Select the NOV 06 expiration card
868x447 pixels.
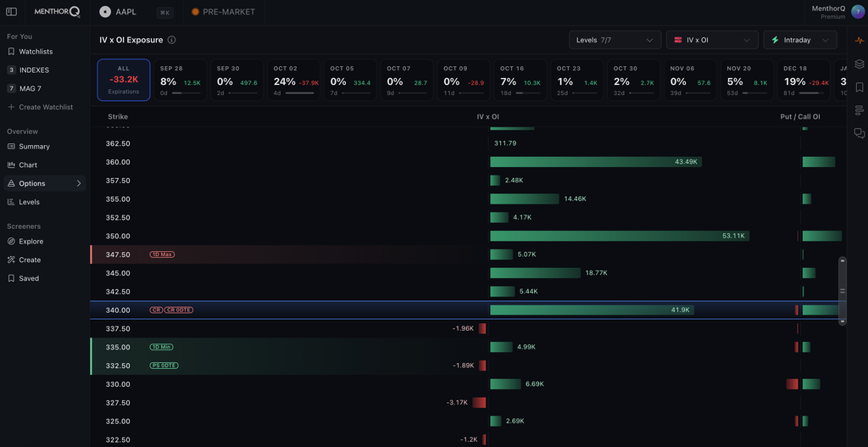(690, 80)
